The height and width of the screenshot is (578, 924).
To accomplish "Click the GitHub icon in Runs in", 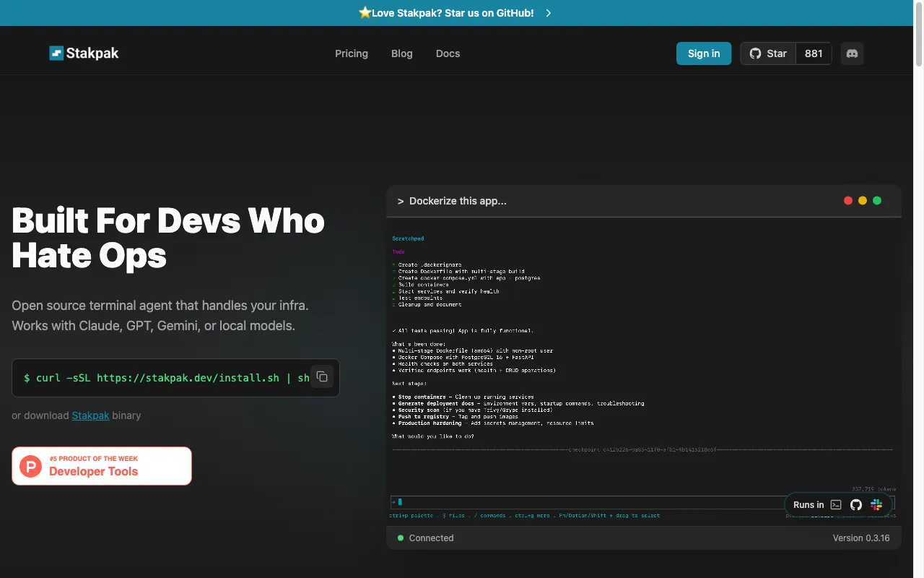I will tap(856, 505).
